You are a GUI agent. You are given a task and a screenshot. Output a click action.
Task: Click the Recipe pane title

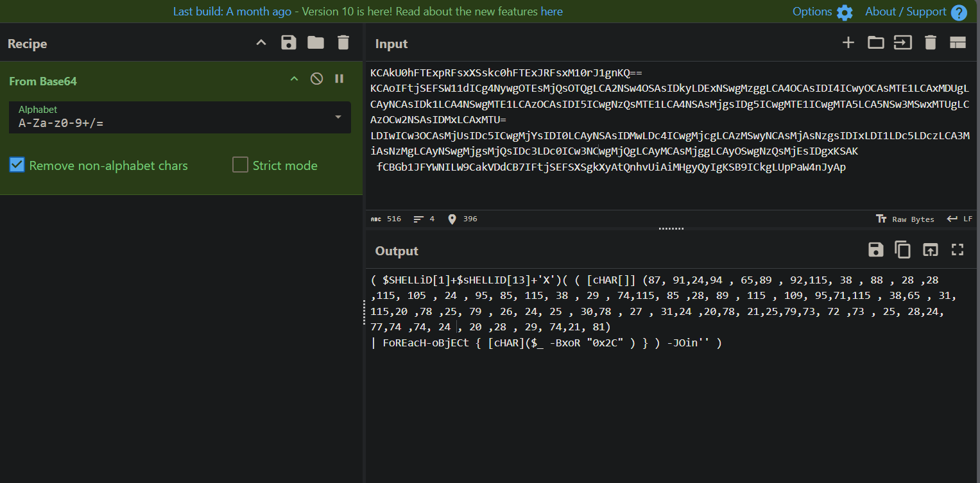click(27, 44)
